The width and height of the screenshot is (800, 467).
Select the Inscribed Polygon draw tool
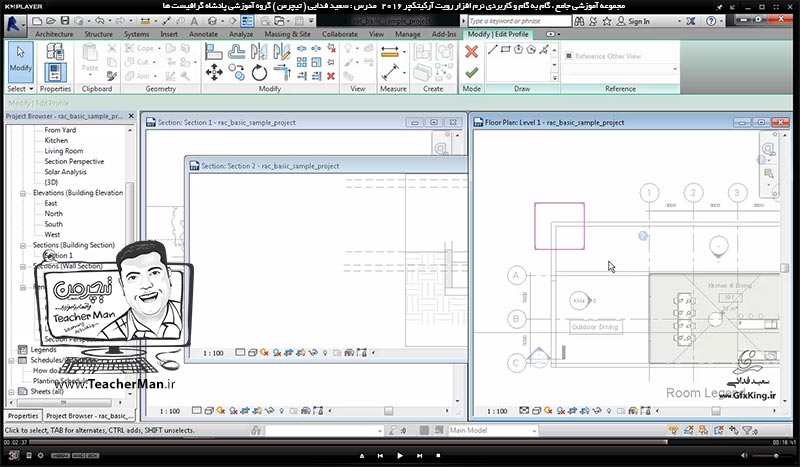[518, 50]
